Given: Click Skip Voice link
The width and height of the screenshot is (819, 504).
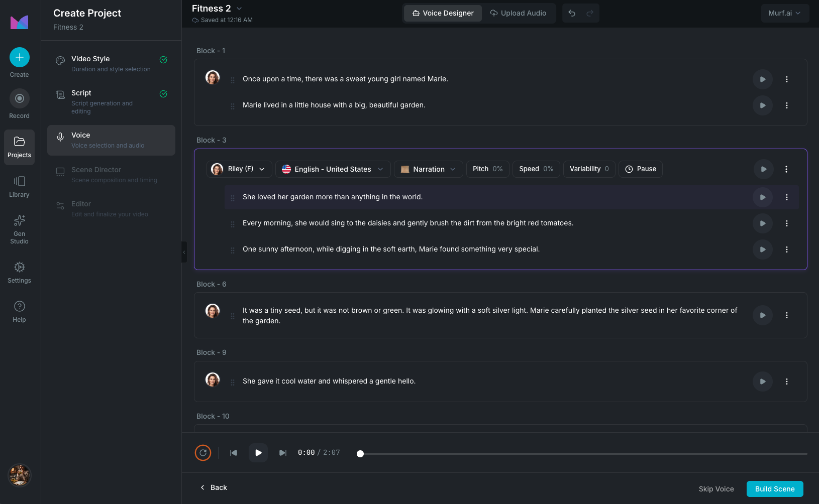Looking at the screenshot, I should pyautogui.click(x=716, y=489).
